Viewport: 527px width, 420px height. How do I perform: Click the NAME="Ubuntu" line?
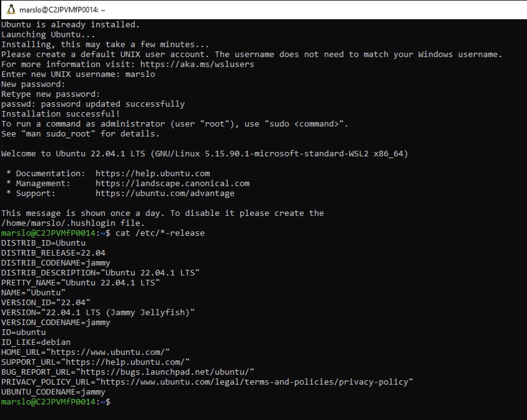coord(34,293)
